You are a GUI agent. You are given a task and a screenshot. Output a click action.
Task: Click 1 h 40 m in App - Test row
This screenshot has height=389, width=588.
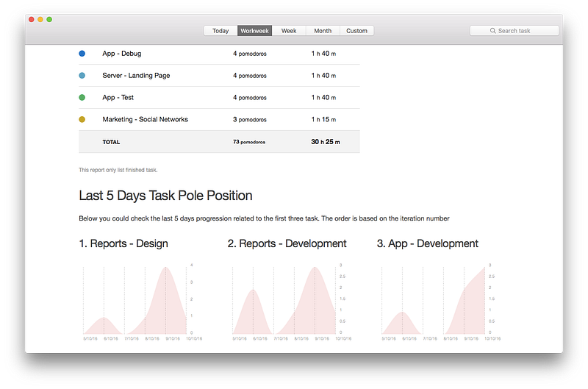click(323, 98)
